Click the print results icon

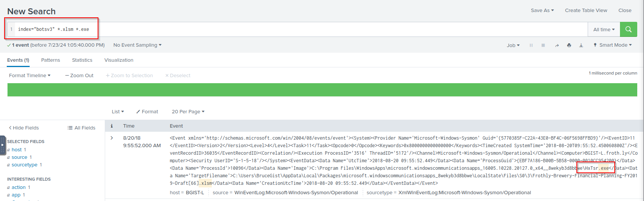pyautogui.click(x=569, y=45)
